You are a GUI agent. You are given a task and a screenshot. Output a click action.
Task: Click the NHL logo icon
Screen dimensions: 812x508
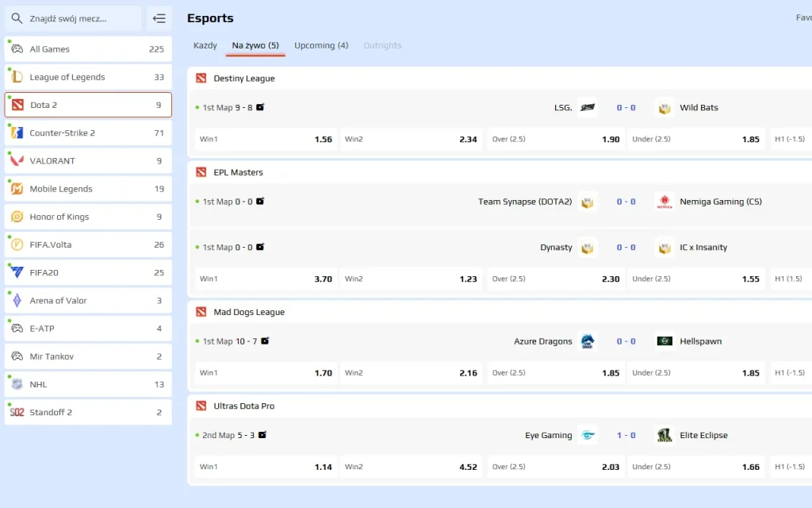17,384
